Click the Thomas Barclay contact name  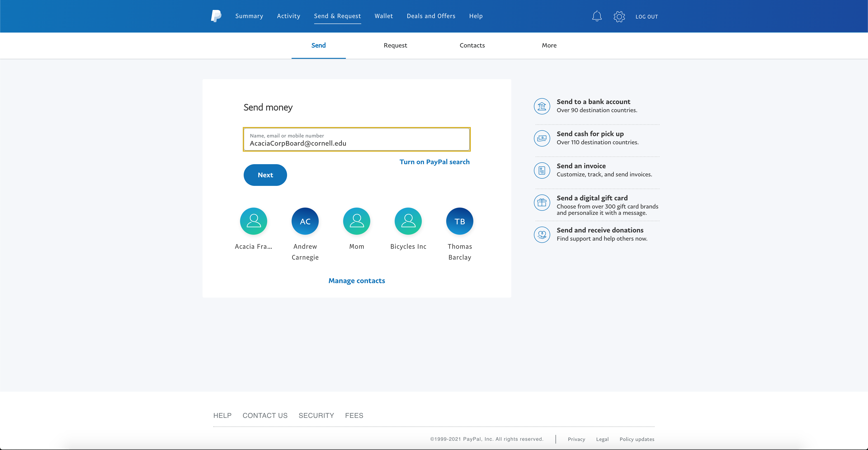point(460,252)
